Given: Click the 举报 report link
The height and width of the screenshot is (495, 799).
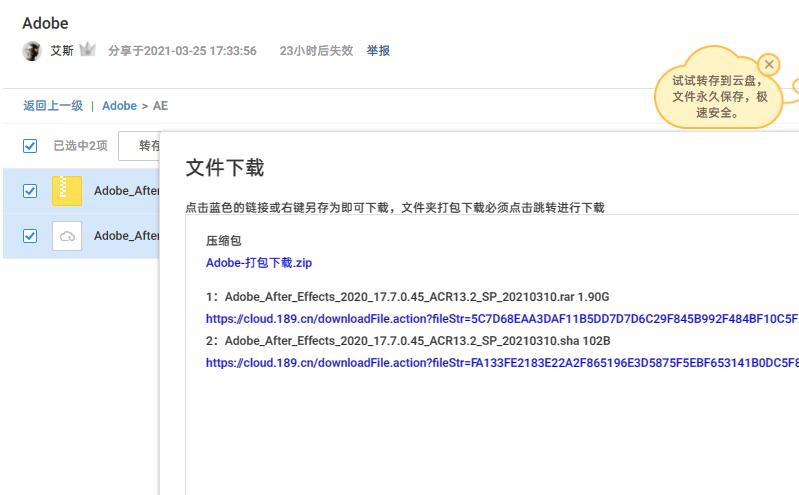Looking at the screenshot, I should 378,50.
